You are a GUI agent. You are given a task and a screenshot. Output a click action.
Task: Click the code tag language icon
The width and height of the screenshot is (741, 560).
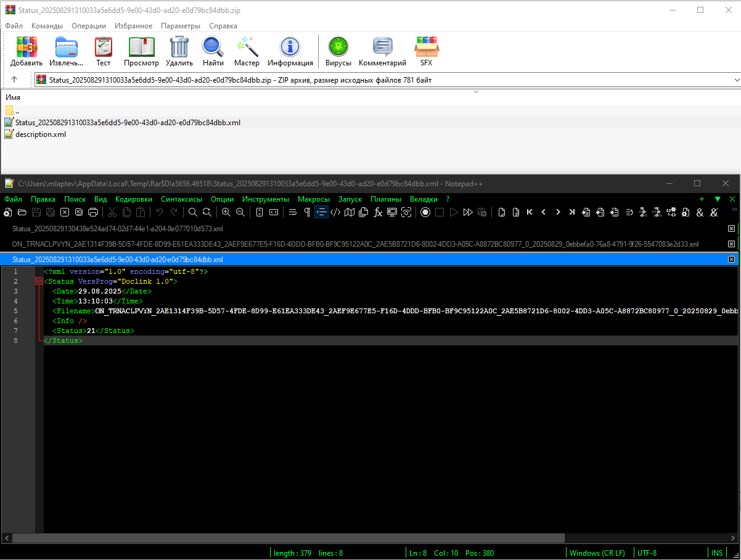click(335, 212)
